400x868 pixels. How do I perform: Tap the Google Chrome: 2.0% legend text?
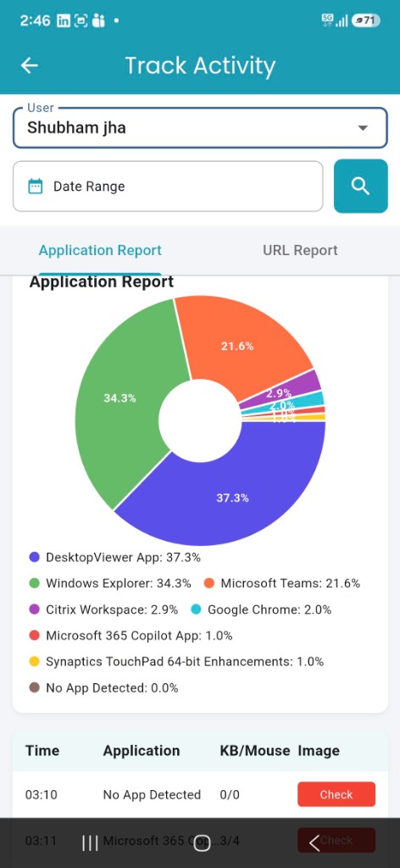coord(269,609)
